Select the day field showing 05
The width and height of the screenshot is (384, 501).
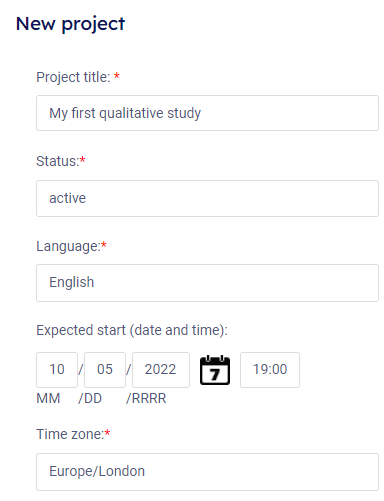(105, 370)
